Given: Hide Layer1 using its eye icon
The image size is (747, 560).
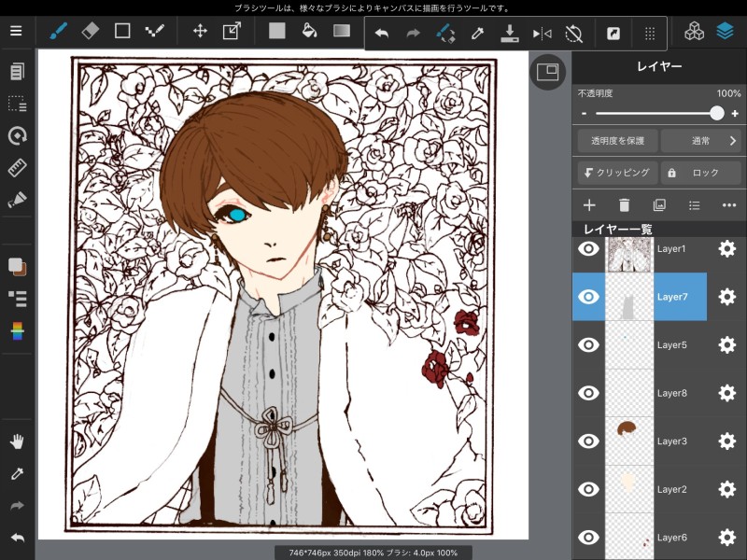Looking at the screenshot, I should [588, 249].
